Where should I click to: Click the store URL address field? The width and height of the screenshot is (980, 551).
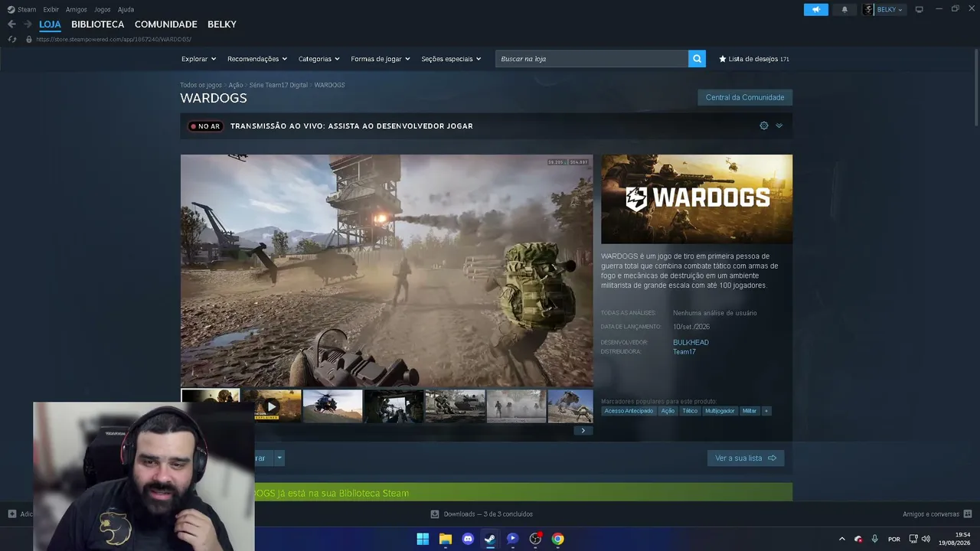[x=113, y=39]
